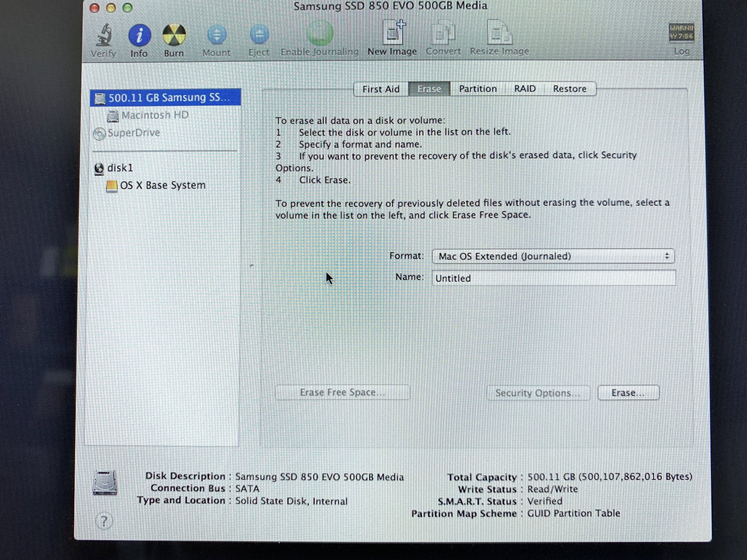The height and width of the screenshot is (560, 747).
Task: Switch to the First Aid tab
Action: click(381, 89)
